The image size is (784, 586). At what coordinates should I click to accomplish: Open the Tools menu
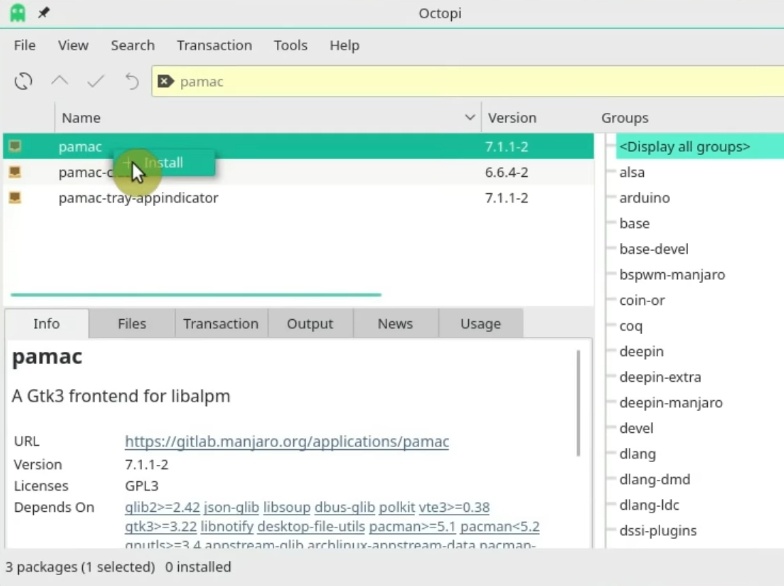point(290,46)
